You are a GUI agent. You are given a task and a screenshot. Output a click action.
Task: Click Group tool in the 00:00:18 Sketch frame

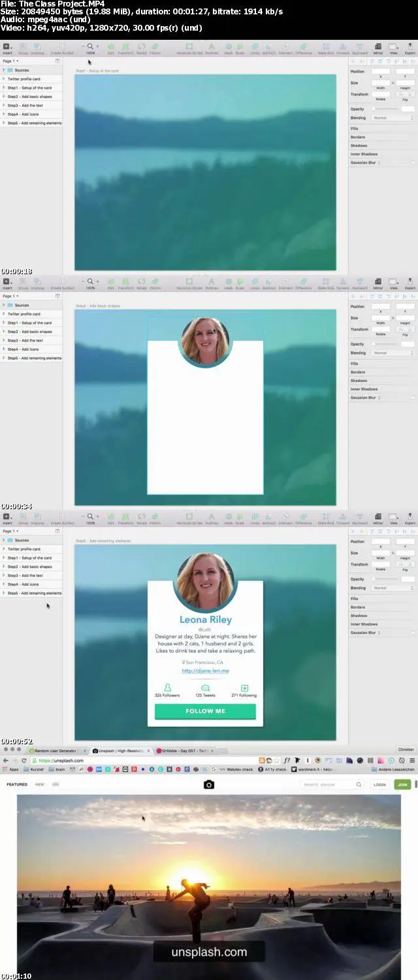coord(23,47)
